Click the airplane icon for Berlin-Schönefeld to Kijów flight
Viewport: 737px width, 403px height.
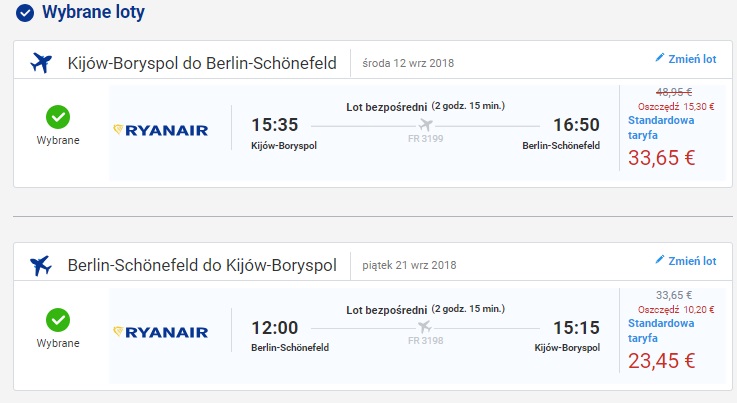point(41,265)
